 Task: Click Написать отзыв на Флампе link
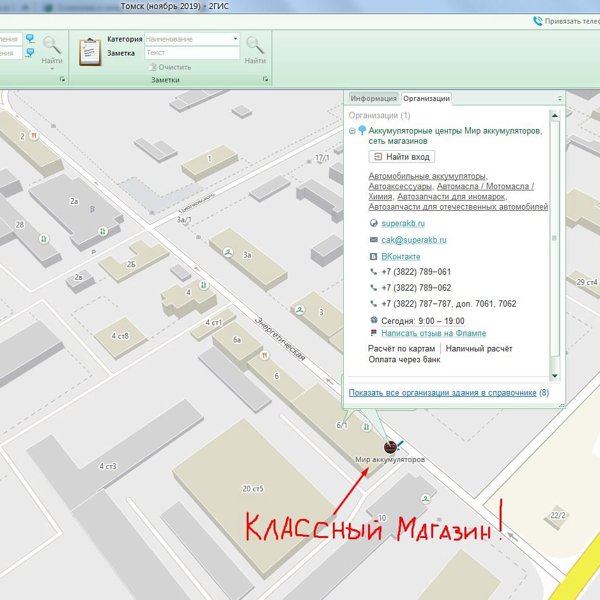434,333
